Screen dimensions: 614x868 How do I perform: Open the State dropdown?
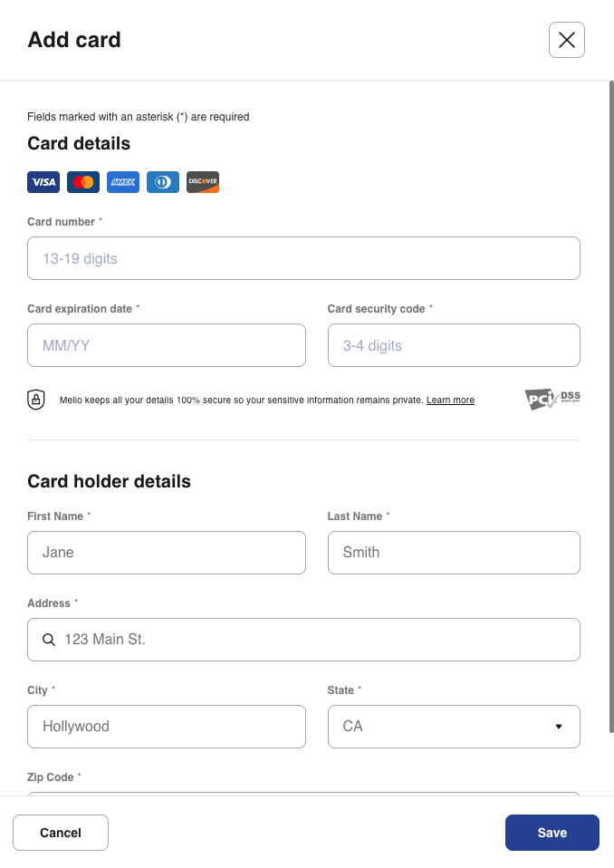tap(454, 727)
